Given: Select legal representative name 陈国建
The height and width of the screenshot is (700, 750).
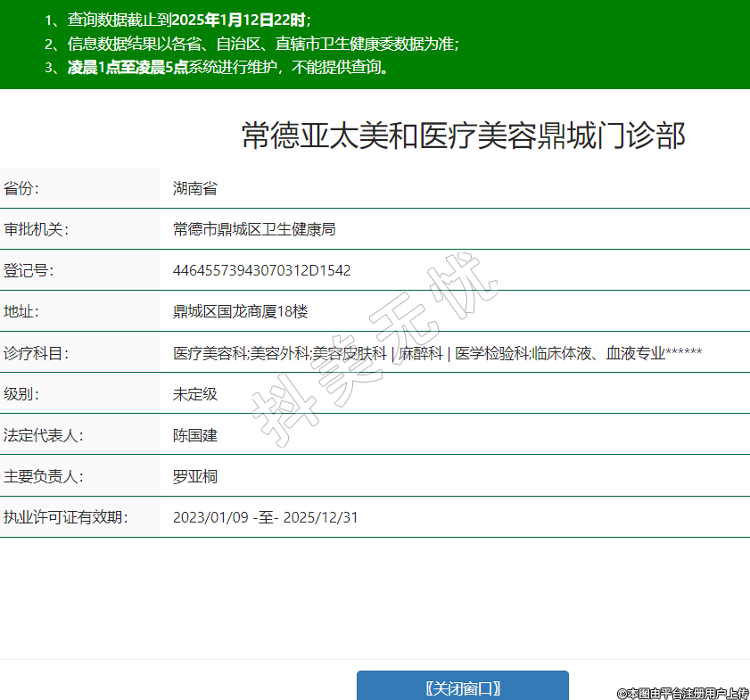Looking at the screenshot, I should 194,435.
